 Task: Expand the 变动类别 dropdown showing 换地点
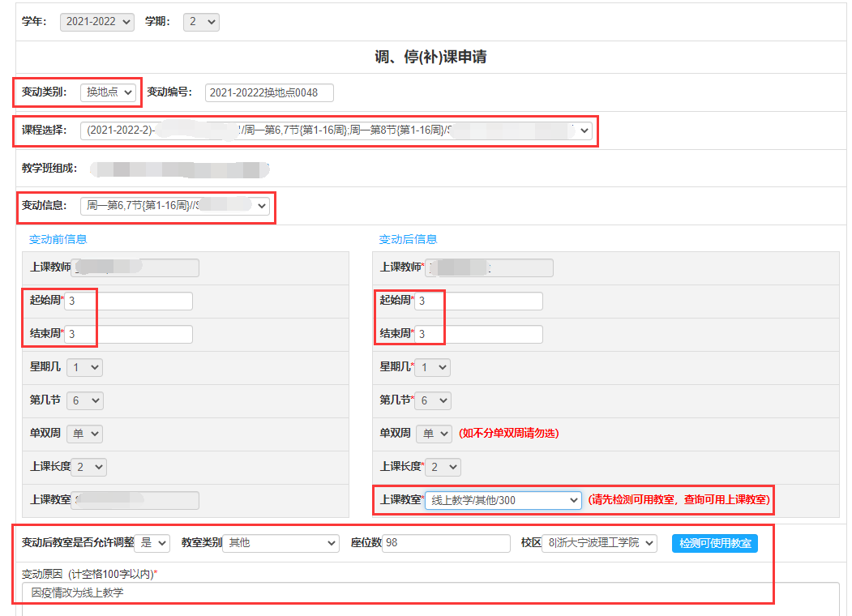pos(109,92)
